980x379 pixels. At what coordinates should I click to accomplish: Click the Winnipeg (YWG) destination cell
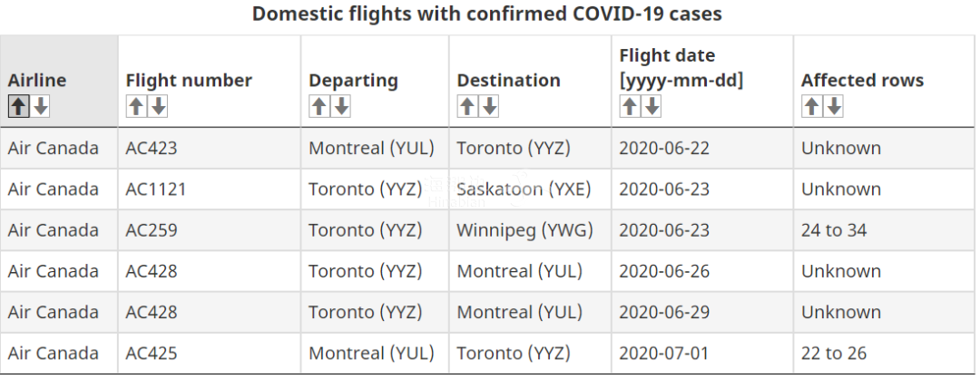point(530,230)
